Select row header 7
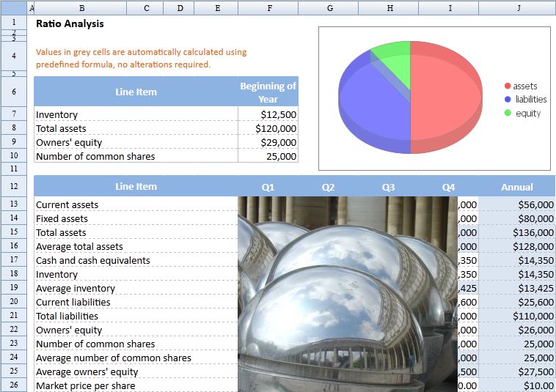Screen dimensions: 556x392 pyautogui.click(x=14, y=114)
